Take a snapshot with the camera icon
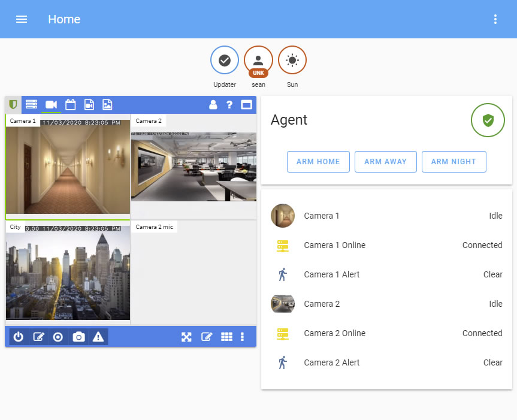Screen dimensions: 517x420 (x=78, y=337)
